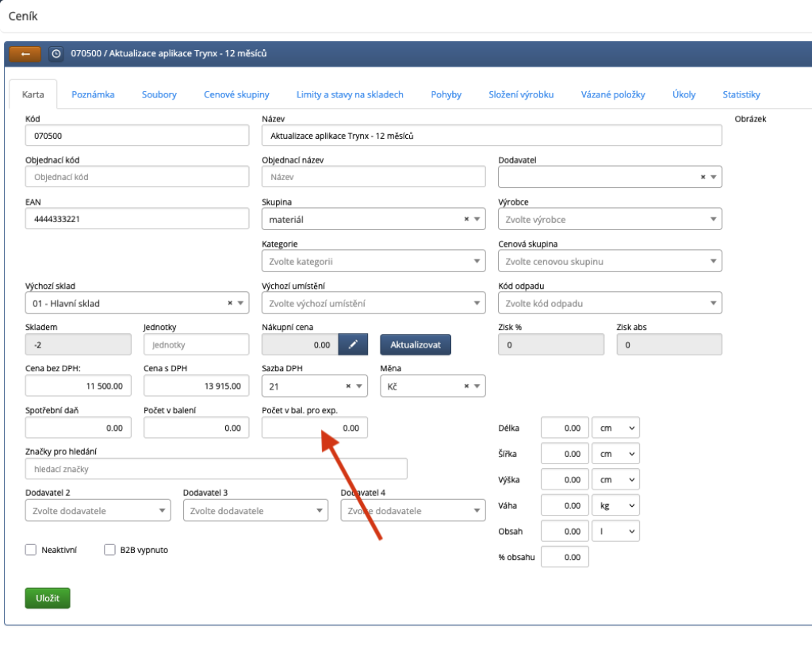Clear the Sazba DPH value with x
Viewport: 812px width, 649px height.
click(348, 386)
